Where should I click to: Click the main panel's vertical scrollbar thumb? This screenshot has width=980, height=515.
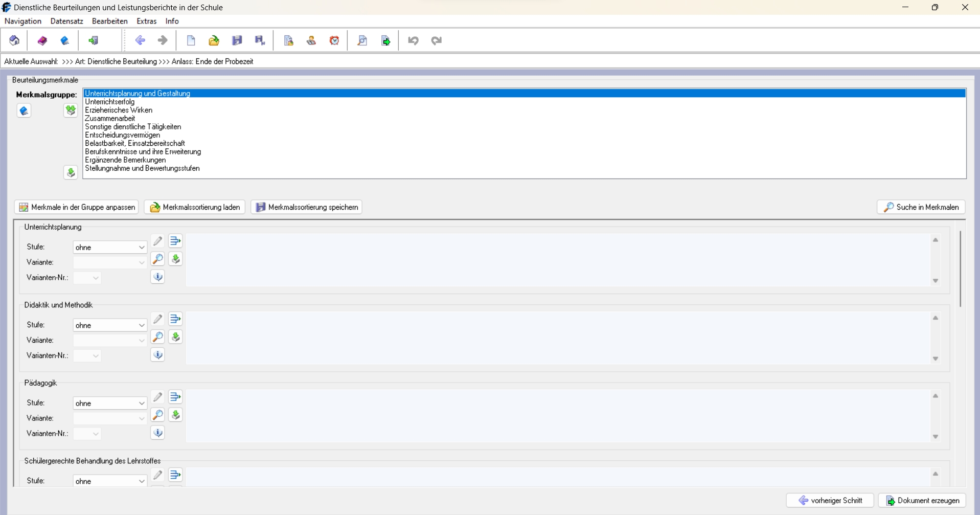click(961, 268)
